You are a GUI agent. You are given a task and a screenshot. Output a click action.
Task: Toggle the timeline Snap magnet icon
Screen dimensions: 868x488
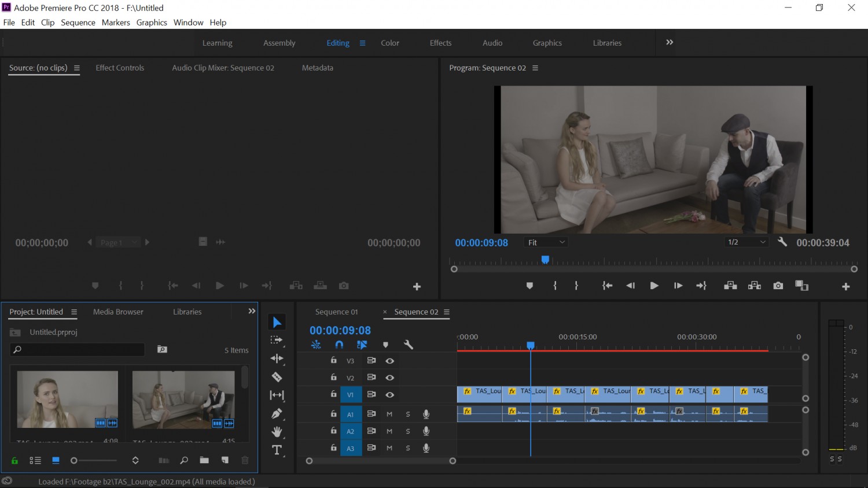click(339, 345)
